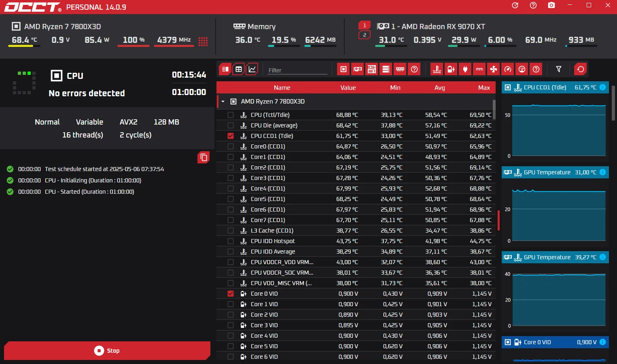Check the CPU IOD Hotspot checkbox
617x364 pixels.
231,241
